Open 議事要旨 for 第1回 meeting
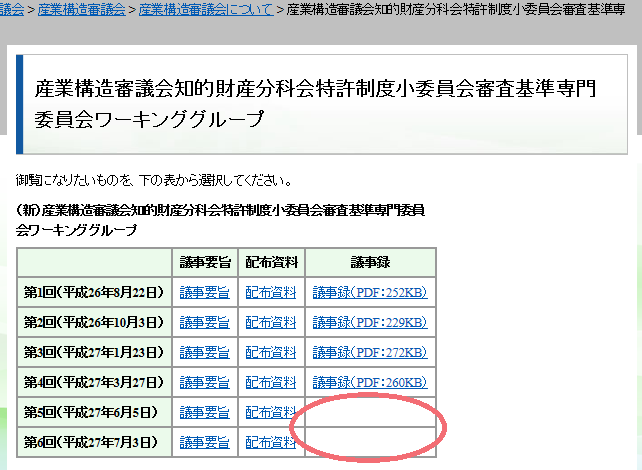The image size is (642, 470). pyautogui.click(x=205, y=293)
